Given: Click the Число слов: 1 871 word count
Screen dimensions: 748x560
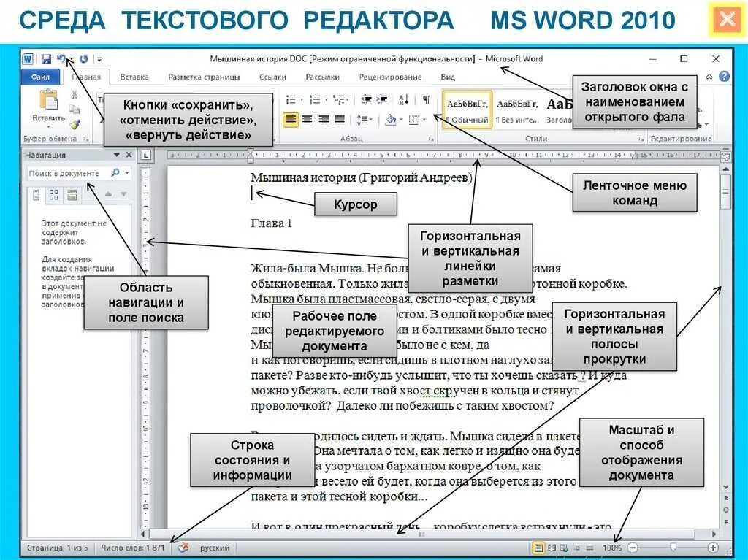Looking at the screenshot, I should (x=132, y=548).
